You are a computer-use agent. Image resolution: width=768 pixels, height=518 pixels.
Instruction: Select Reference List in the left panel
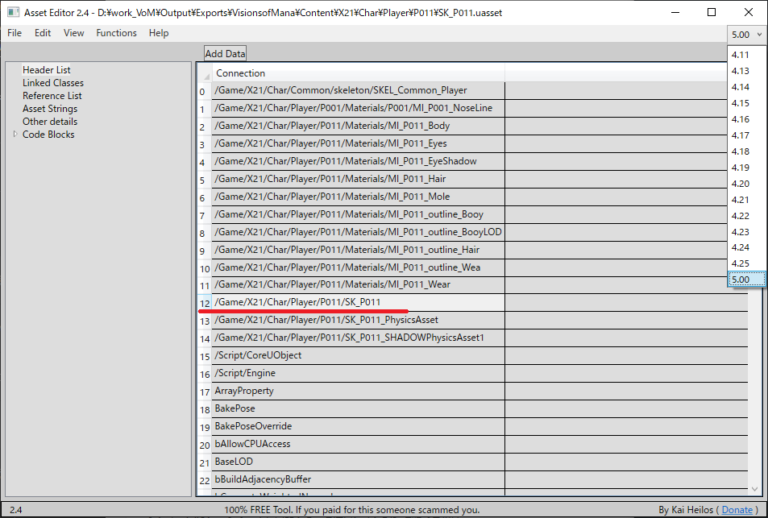point(52,96)
